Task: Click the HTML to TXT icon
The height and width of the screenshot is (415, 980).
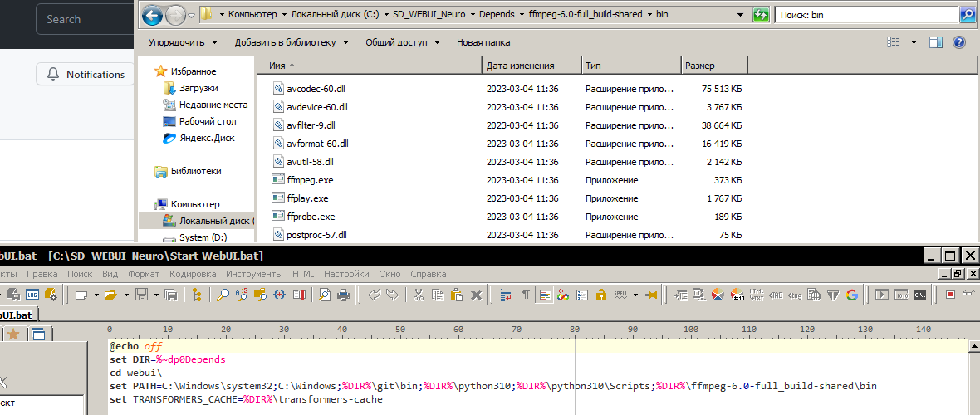Action: point(757,295)
